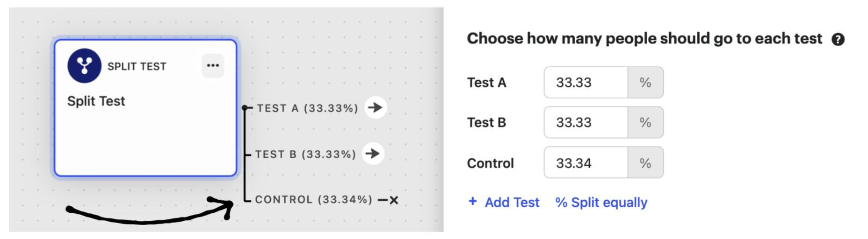Viewport: 868px width, 239px height.
Task: Click the Control branch X end marker
Action: point(394,200)
